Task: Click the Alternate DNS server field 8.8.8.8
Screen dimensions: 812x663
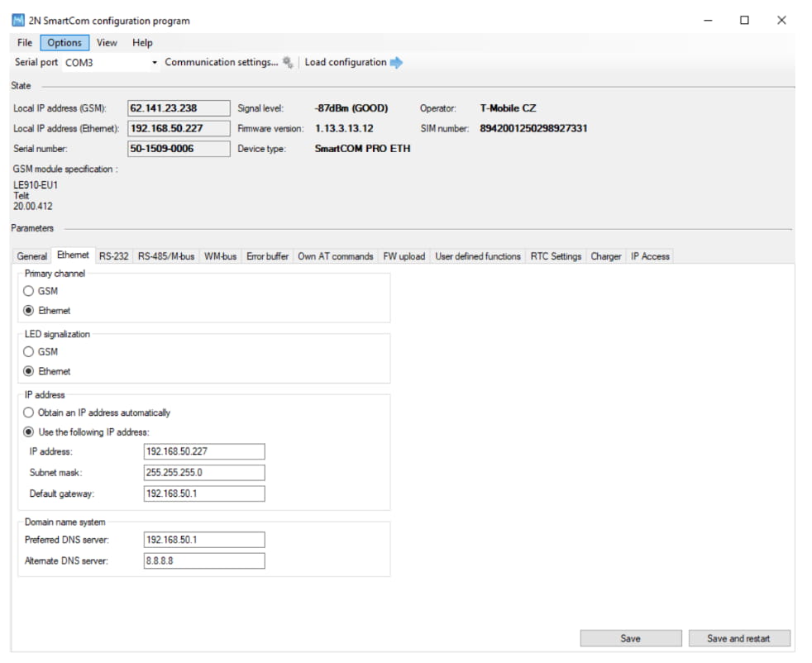Action: click(204, 561)
